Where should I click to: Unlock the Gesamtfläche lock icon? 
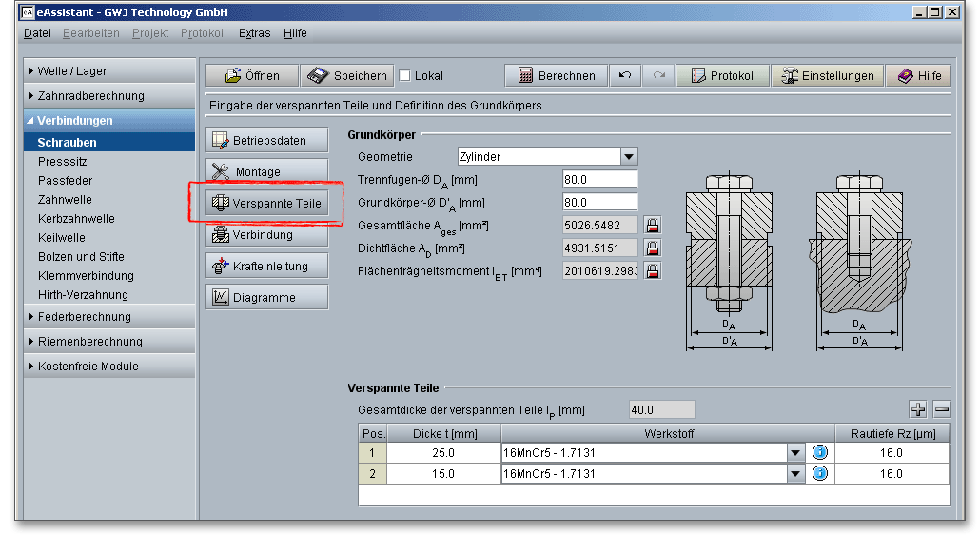(x=653, y=226)
